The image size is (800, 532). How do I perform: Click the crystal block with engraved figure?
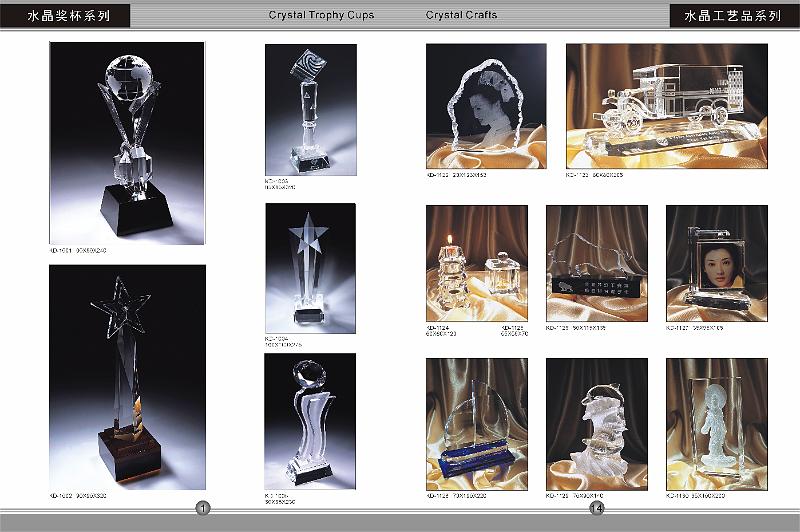pyautogui.click(x=716, y=422)
